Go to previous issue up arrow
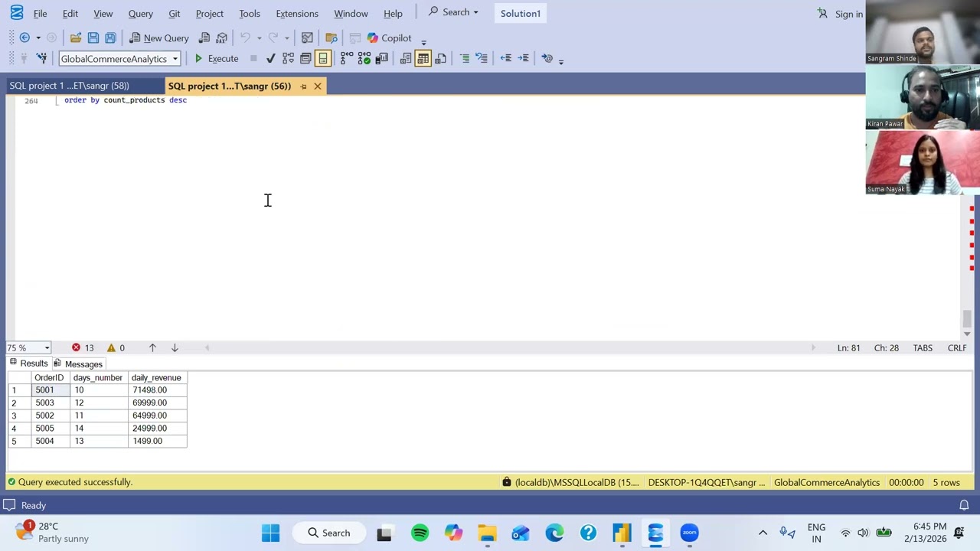Viewport: 980px width, 551px height. pyautogui.click(x=152, y=347)
